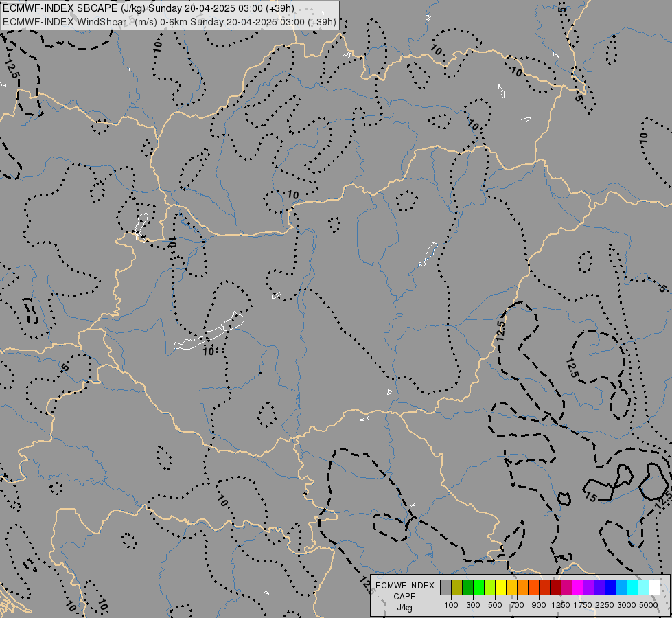Click the legend value 2250
Screen dimensions: 672x618
pyautogui.click(x=605, y=605)
